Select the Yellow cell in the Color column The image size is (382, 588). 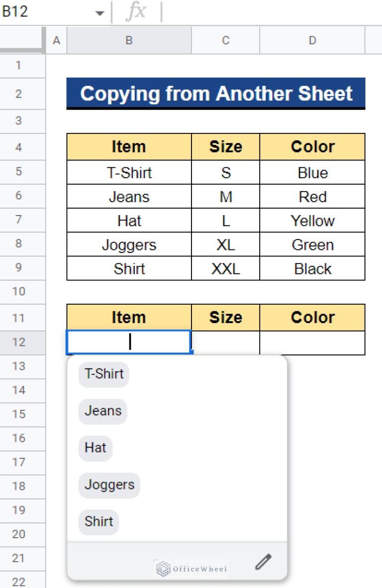312,221
